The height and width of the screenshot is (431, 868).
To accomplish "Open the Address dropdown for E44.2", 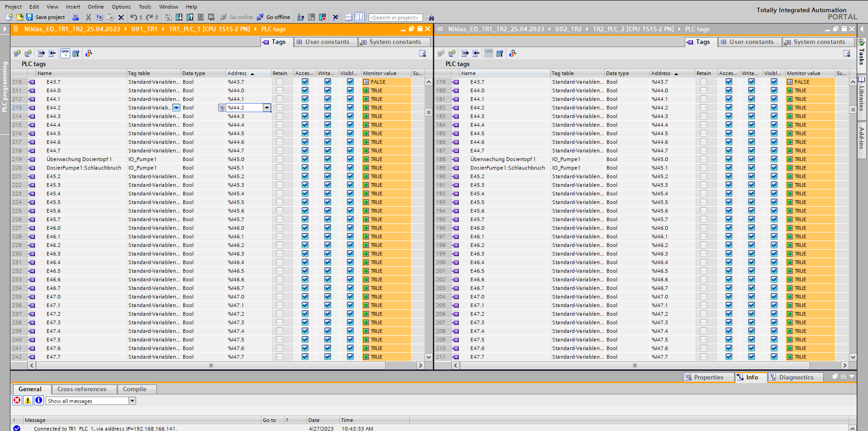I will coord(267,108).
